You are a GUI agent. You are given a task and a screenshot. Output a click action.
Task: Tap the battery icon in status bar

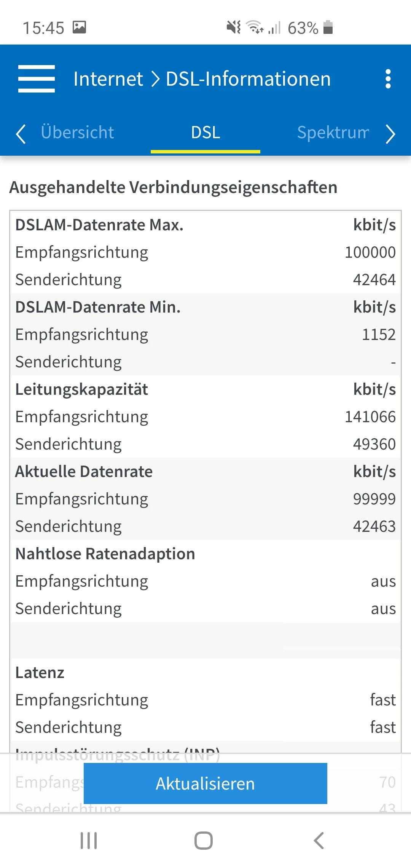pos(328,27)
